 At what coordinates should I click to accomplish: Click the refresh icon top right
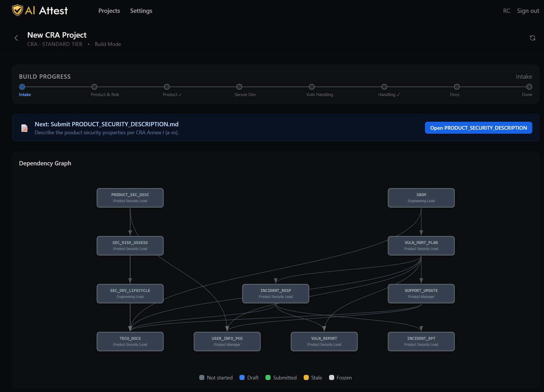coord(533,38)
